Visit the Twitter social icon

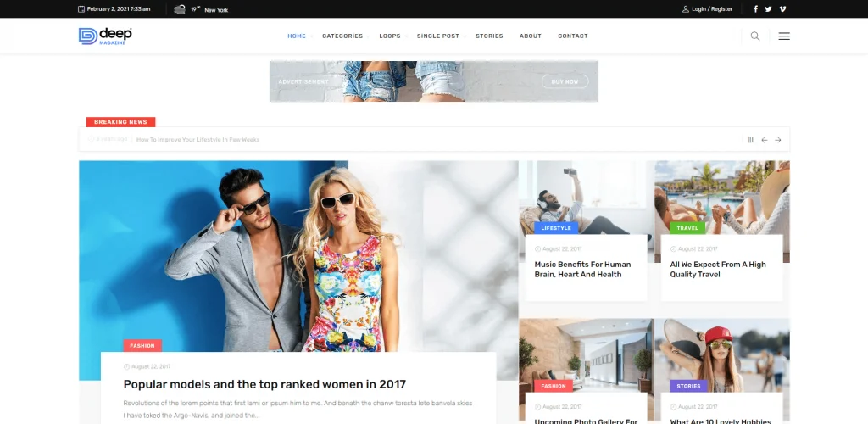tap(768, 8)
